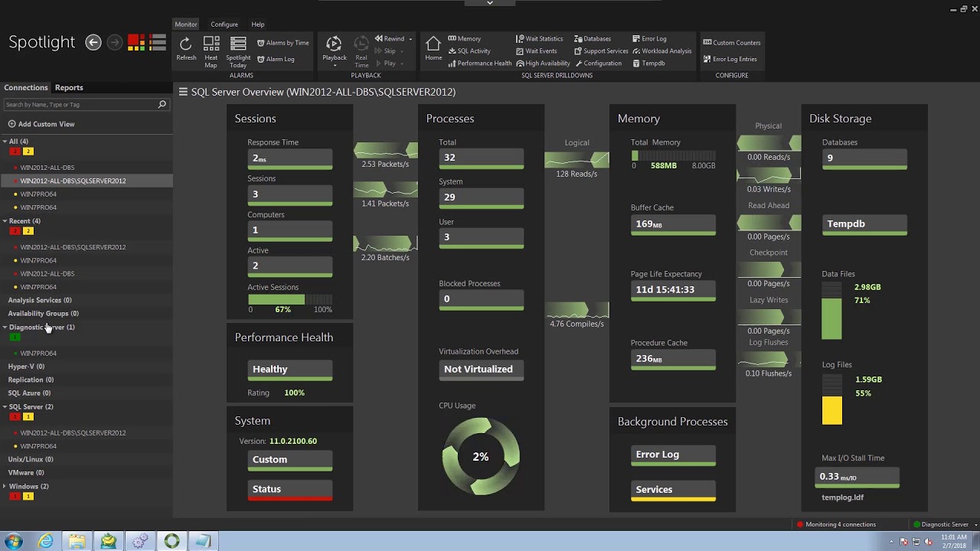
Task: Open Spotlight Today
Action: coord(238,51)
